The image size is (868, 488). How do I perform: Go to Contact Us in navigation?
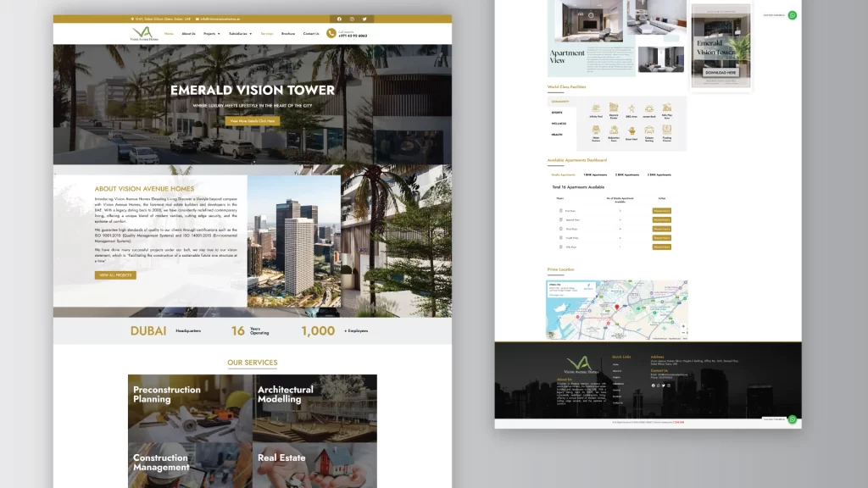[311, 34]
